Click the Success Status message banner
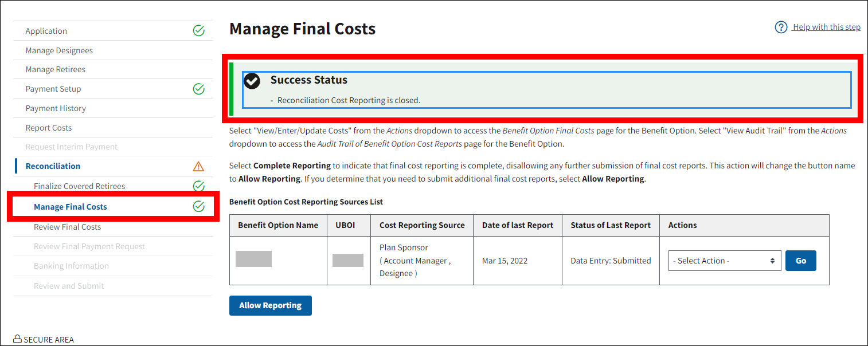868x346 pixels. tap(546, 90)
